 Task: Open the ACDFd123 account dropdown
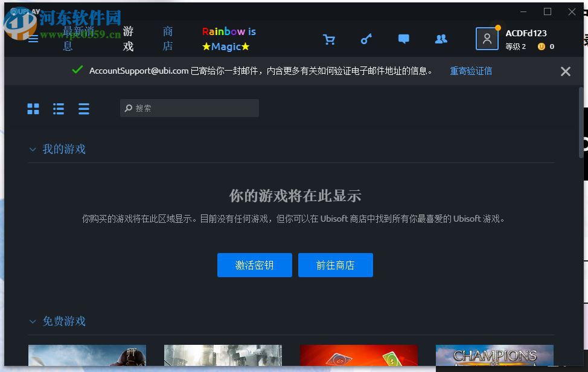pyautogui.click(x=526, y=33)
